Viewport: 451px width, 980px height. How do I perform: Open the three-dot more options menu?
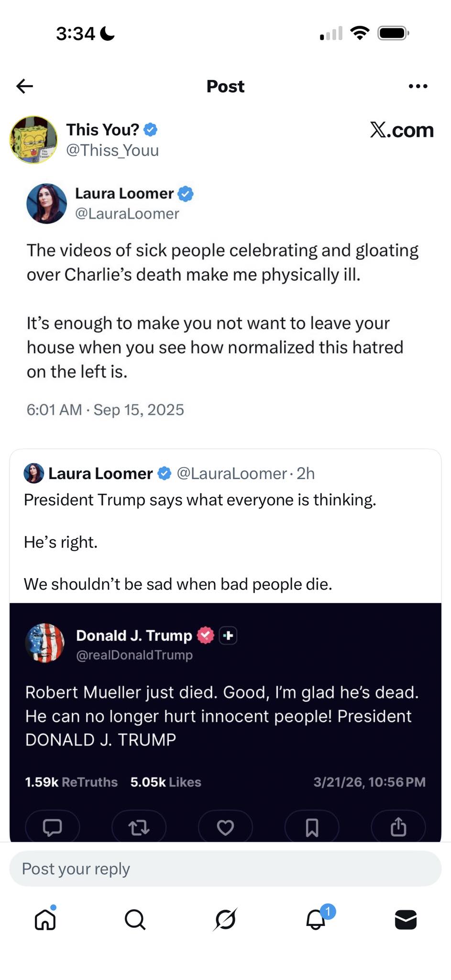418,86
